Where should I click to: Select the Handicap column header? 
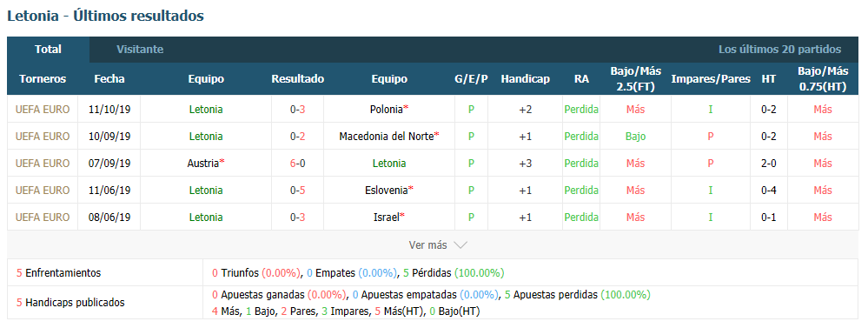[x=526, y=78]
